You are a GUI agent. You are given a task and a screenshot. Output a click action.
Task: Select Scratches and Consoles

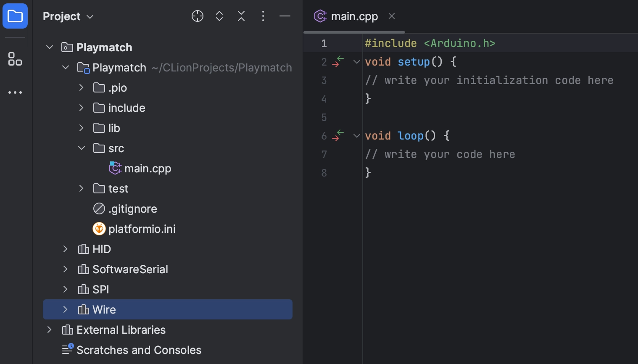tap(139, 350)
